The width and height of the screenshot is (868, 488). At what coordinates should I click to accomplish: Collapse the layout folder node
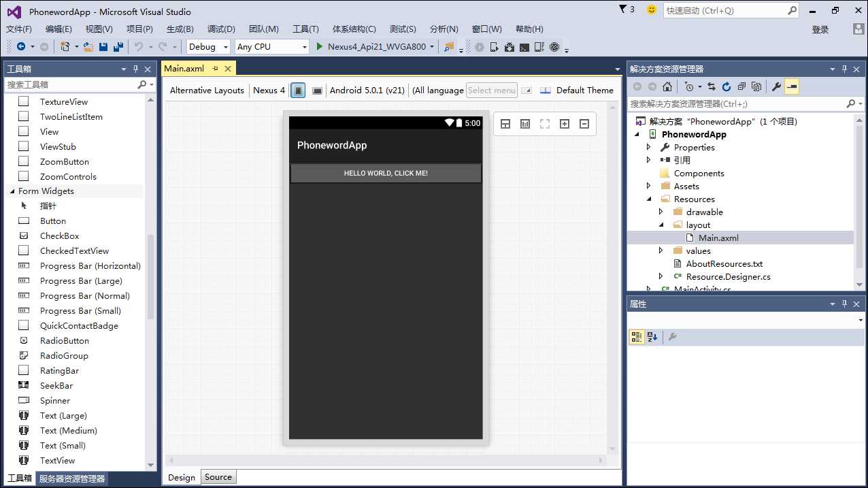pyautogui.click(x=661, y=225)
